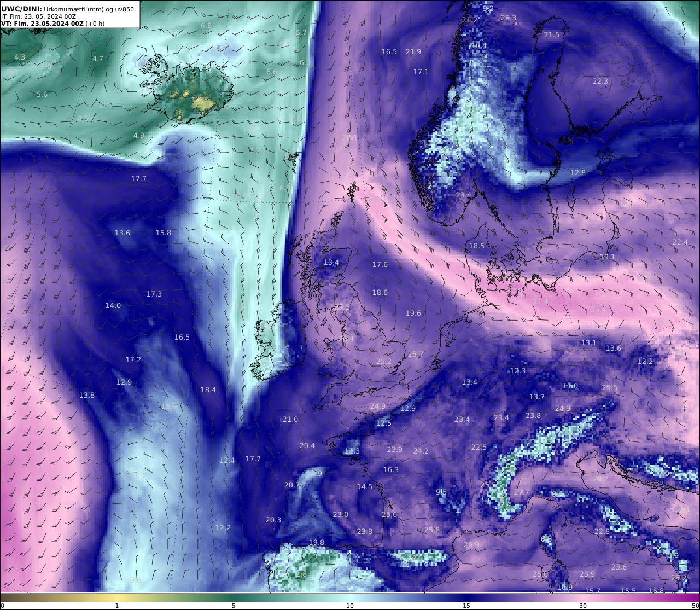Image resolution: width=700 pixels, height=610 pixels.
Task: Click the 19.6 value in the North Sea
Action: click(x=413, y=313)
